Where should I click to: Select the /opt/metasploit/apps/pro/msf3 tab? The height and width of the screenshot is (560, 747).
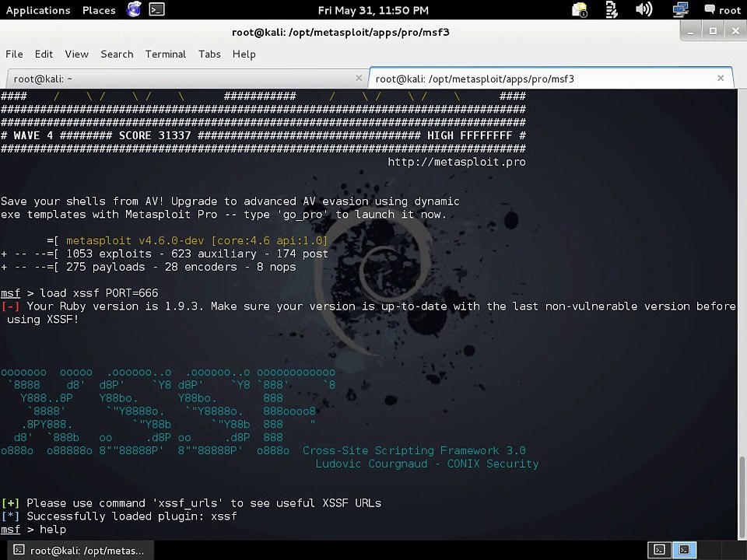pyautogui.click(x=551, y=79)
